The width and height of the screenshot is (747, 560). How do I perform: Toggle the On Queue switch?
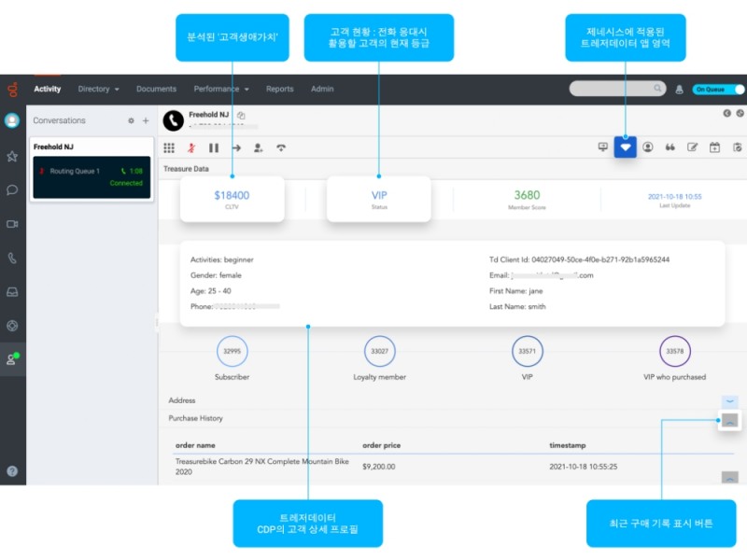tap(718, 90)
